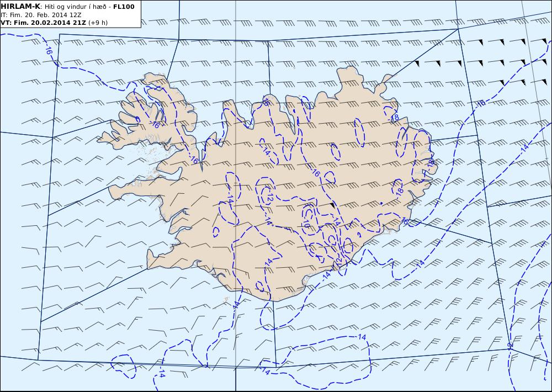Click the '(+9 h)' forecast offset text
The image size is (552, 392).
[x=98, y=23]
